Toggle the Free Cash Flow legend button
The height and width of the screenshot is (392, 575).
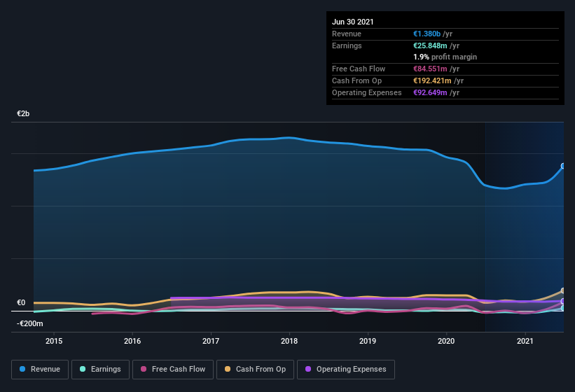click(x=173, y=370)
